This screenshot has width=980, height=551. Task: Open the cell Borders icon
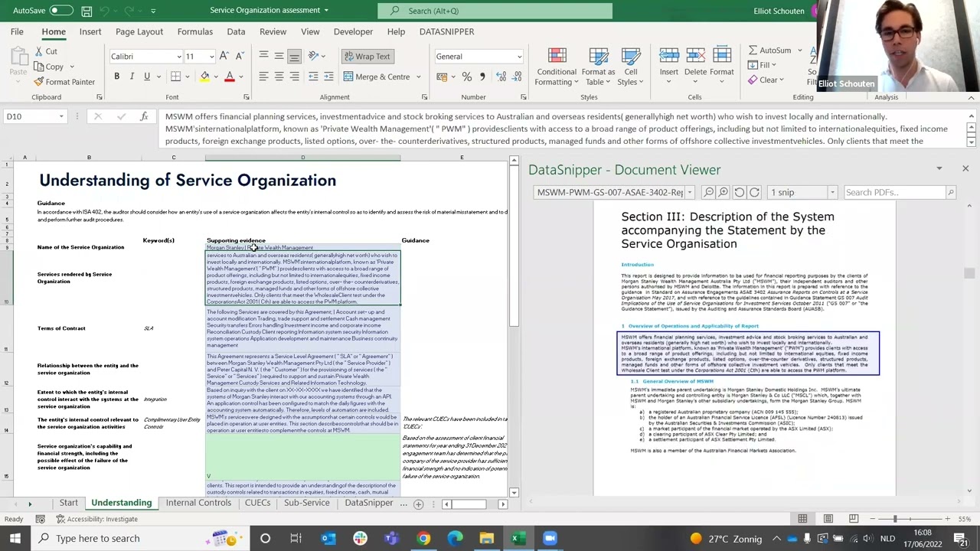pyautogui.click(x=175, y=77)
